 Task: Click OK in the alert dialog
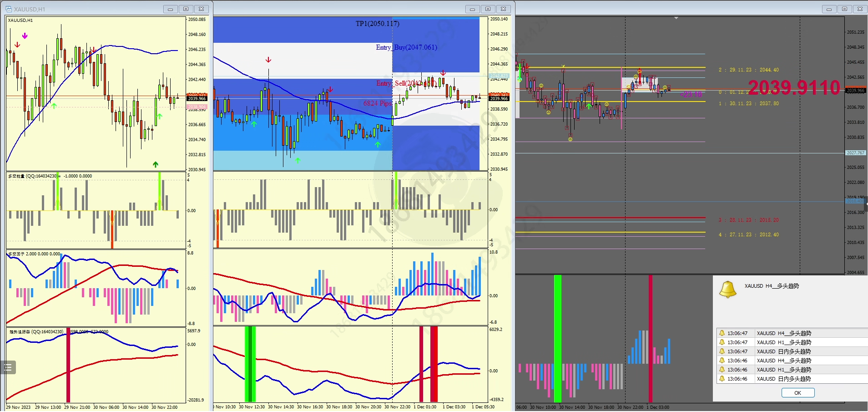coord(797,392)
